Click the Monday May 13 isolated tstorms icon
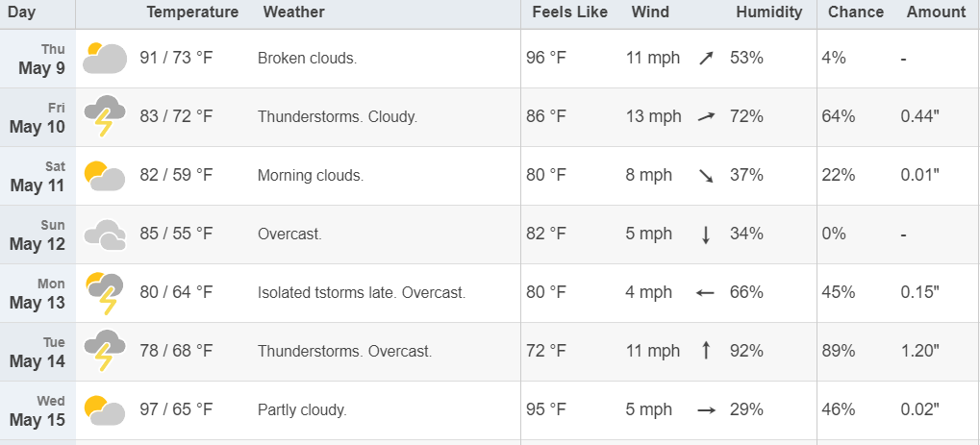The width and height of the screenshot is (980, 445). pos(105,292)
